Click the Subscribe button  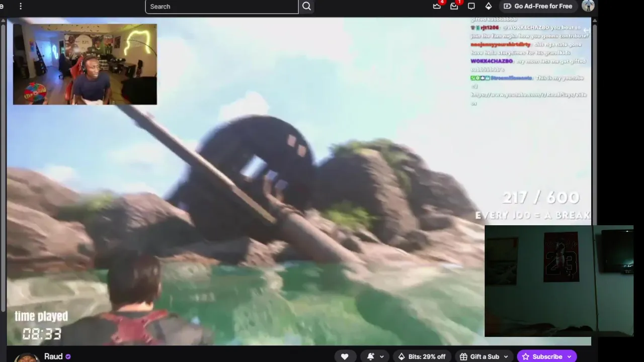tap(547, 356)
